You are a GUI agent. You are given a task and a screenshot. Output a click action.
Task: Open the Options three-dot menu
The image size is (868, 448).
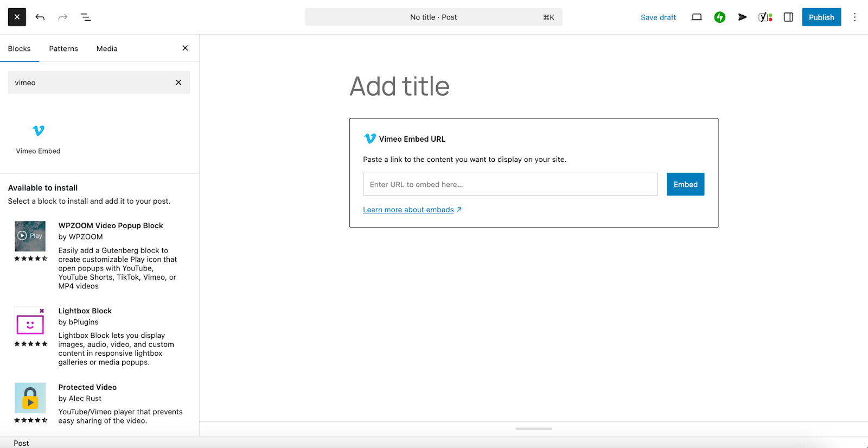(854, 17)
